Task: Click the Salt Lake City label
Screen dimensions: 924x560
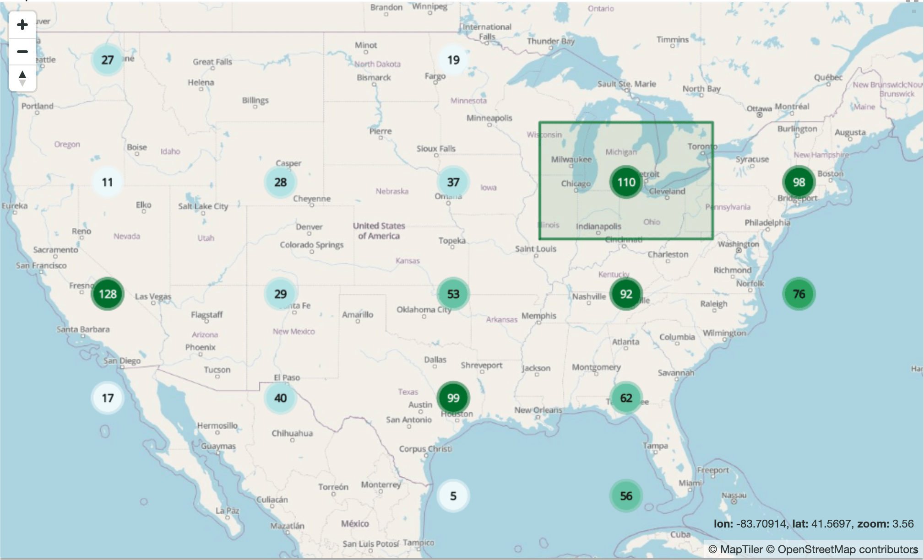Action: (203, 206)
